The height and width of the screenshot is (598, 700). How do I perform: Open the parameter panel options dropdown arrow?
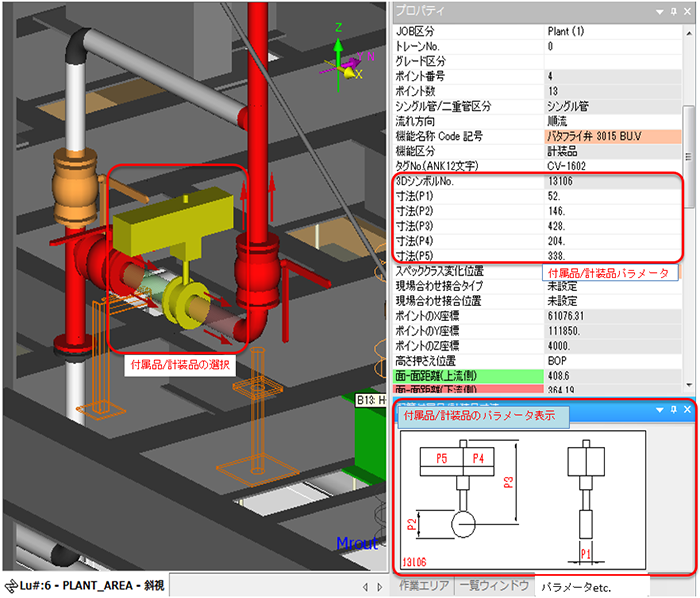coord(658,410)
